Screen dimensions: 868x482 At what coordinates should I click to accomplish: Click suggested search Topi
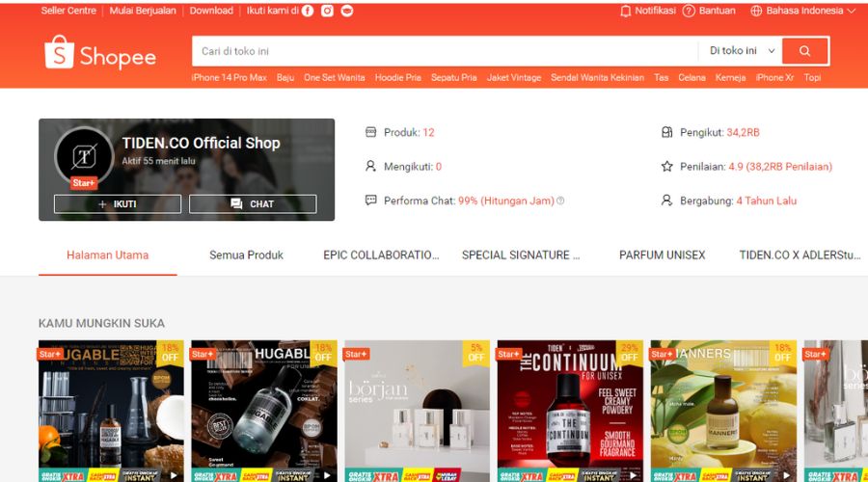pyautogui.click(x=812, y=77)
